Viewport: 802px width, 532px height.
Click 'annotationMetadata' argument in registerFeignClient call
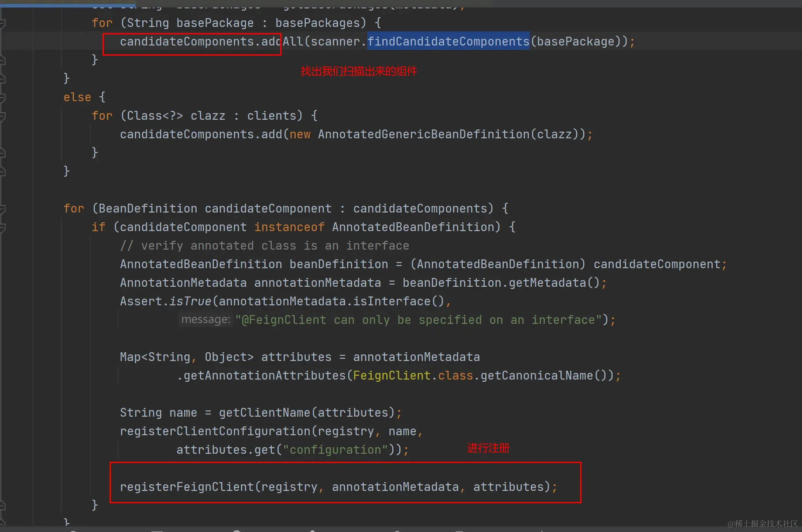395,487
